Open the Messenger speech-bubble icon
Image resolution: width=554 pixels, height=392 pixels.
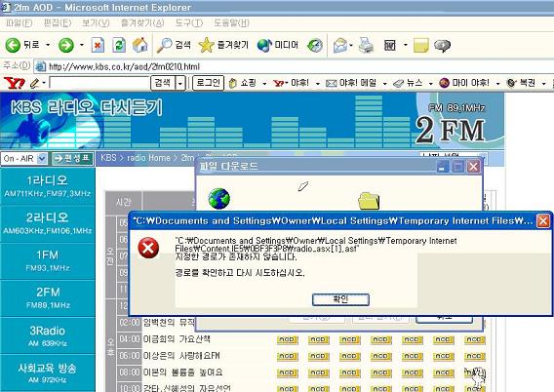442,45
